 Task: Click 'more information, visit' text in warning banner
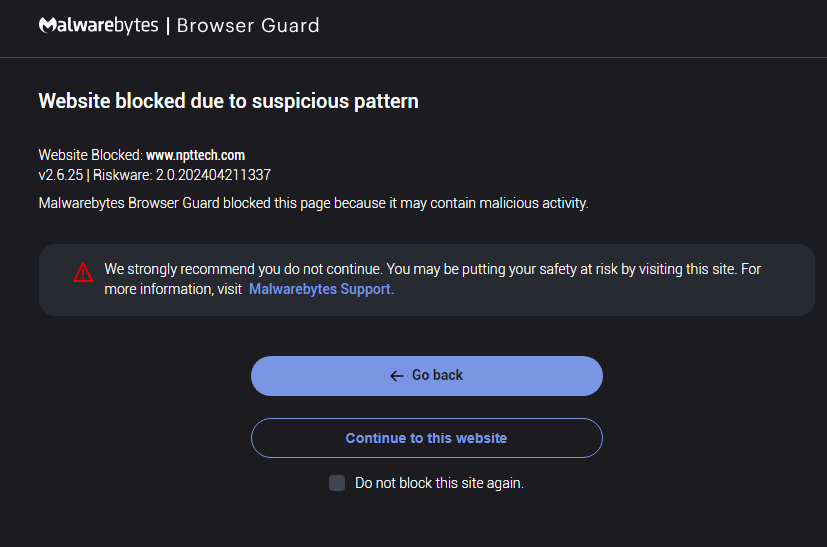173,289
